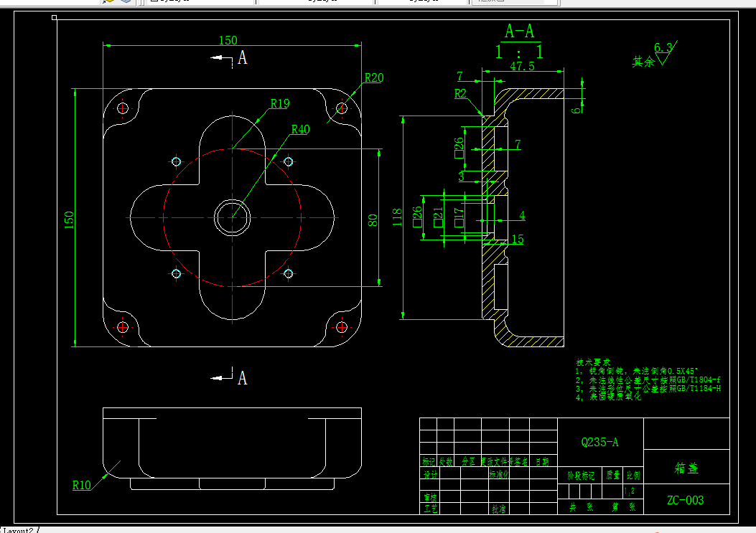
Task: Pick the 80 vertical dimension text
Action: coord(373,220)
